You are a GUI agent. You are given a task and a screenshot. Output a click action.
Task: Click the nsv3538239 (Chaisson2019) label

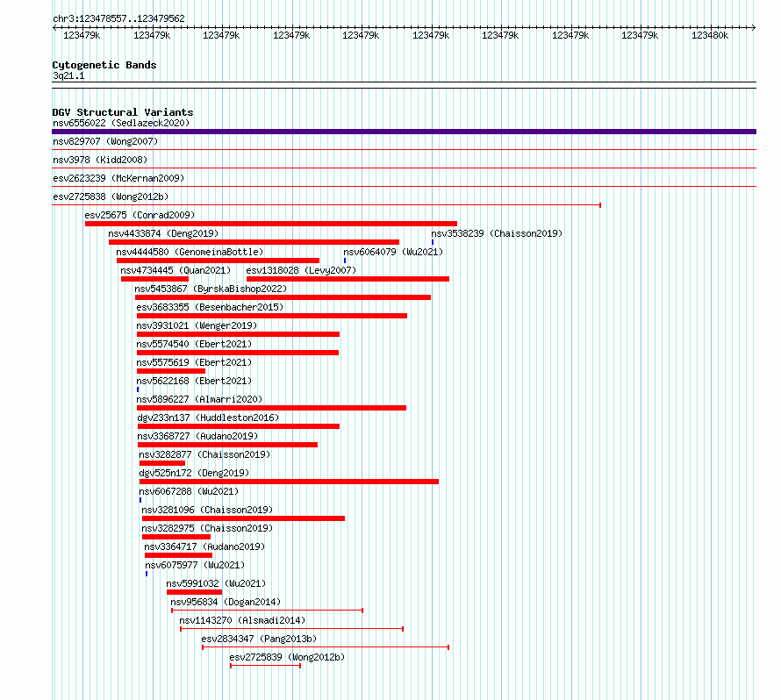[x=497, y=233]
